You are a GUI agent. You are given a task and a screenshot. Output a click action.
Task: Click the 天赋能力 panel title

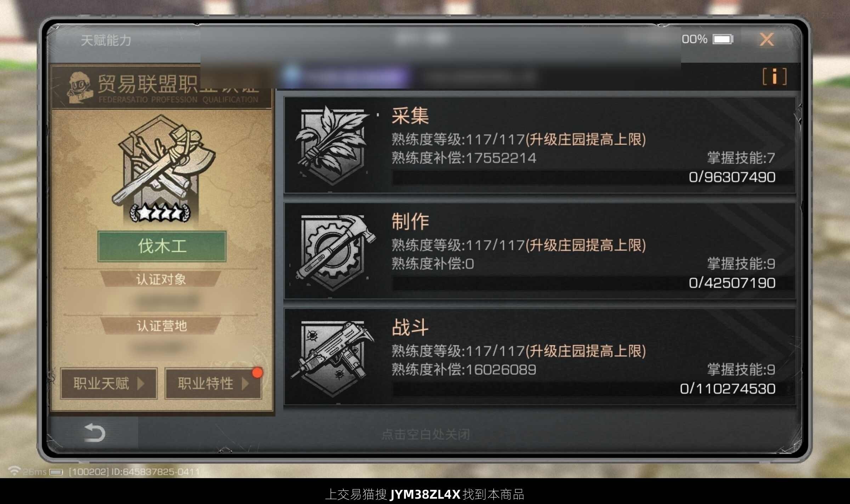[x=106, y=40]
